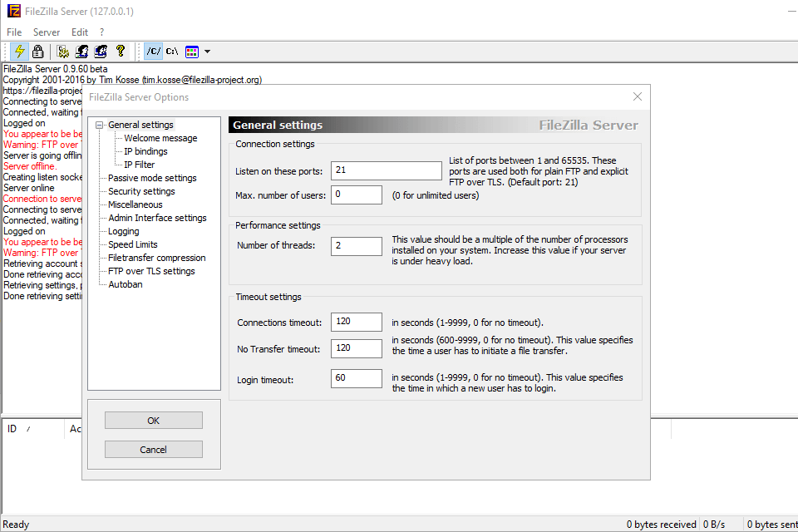Screen dimensions: 798x532
Task: Select Welcome message in the tree
Action: (160, 138)
